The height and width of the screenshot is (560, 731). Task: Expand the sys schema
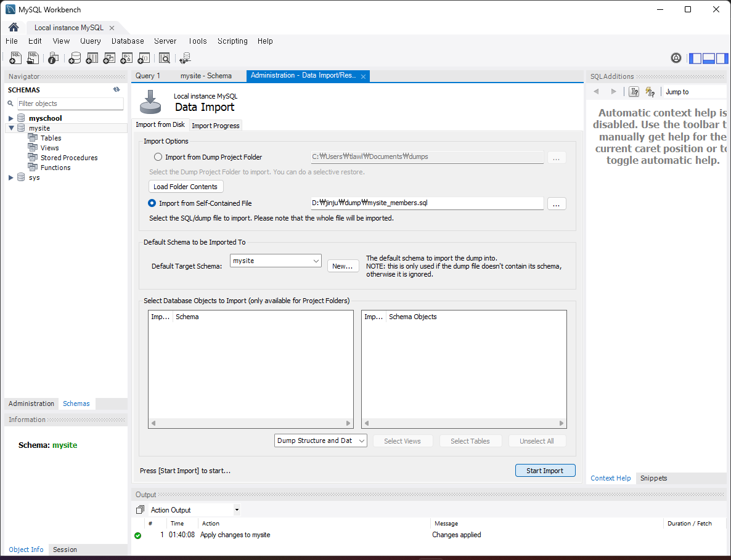(x=10, y=177)
